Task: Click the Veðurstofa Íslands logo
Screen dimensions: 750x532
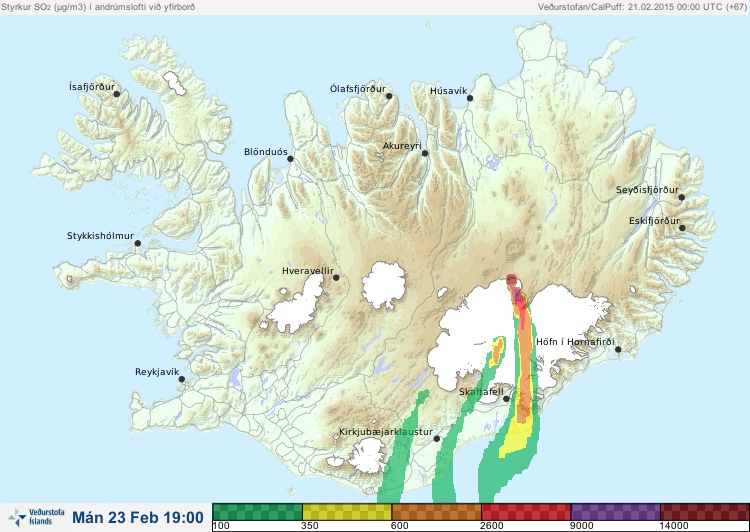Action: 36,517
